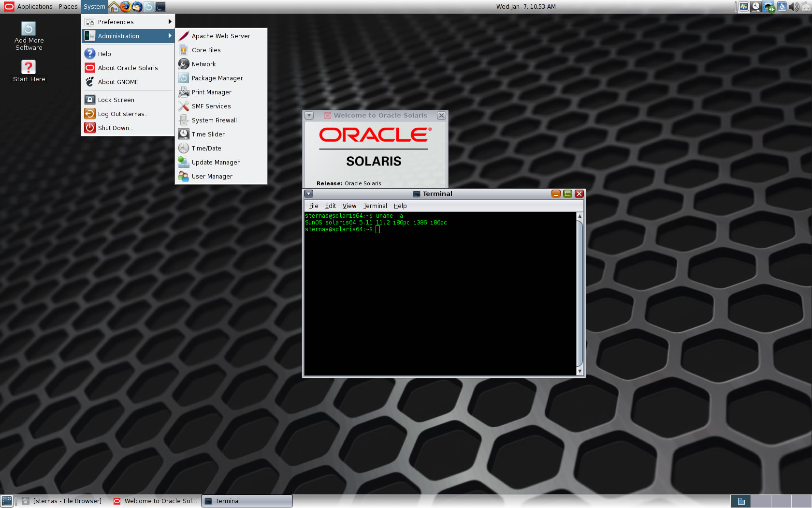Launch Update Manager from Administration submenu
The image size is (812, 508).
pyautogui.click(x=221, y=162)
